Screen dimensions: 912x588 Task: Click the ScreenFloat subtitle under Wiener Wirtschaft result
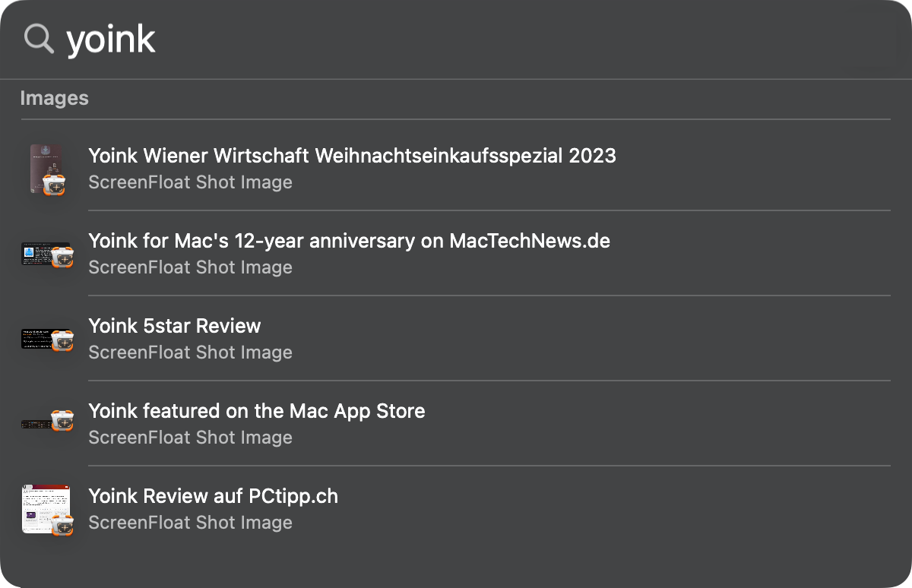pos(190,182)
